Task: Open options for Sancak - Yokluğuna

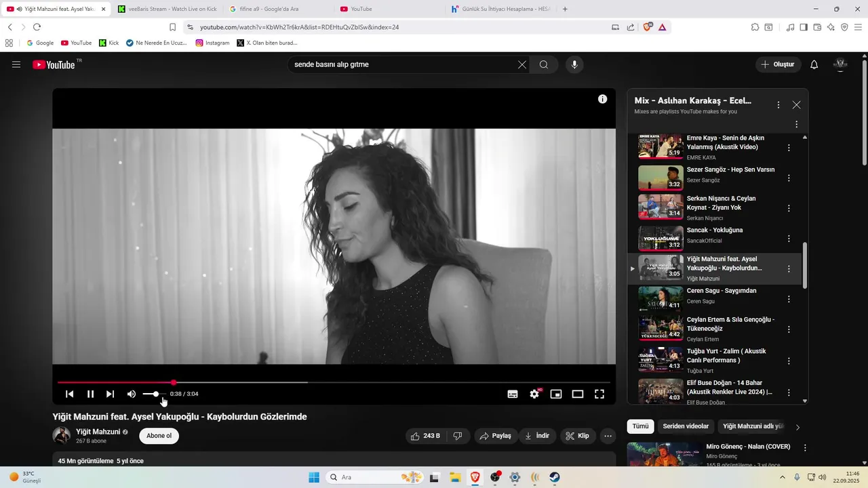Action: click(789, 239)
